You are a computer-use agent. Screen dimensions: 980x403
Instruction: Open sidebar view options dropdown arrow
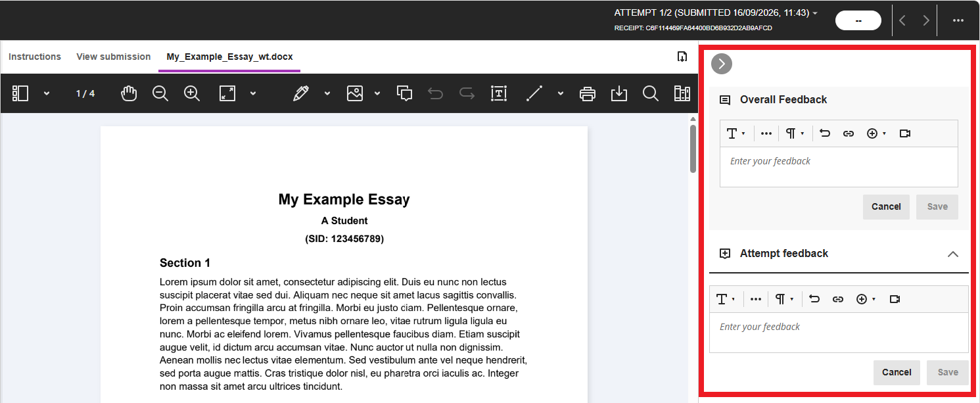tap(47, 93)
